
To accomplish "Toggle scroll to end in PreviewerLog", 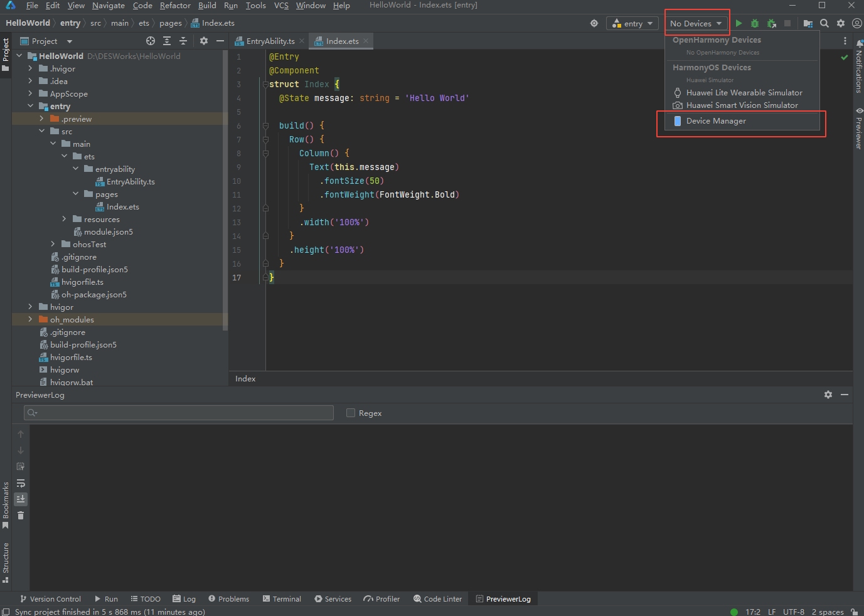I will (21, 499).
